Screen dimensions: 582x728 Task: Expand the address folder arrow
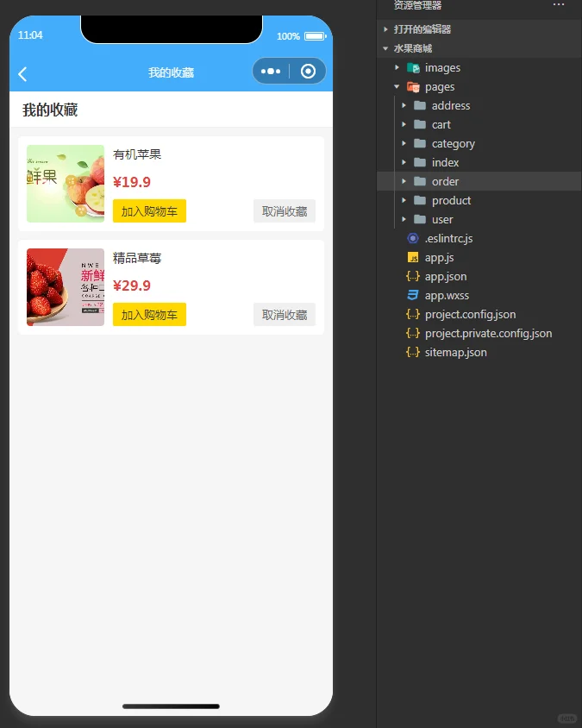coord(404,105)
